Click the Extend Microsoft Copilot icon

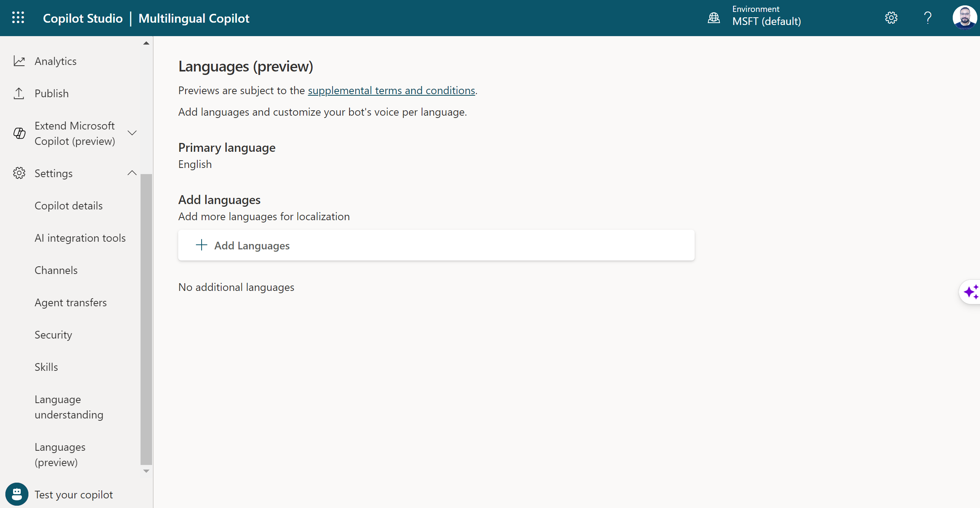(x=20, y=133)
